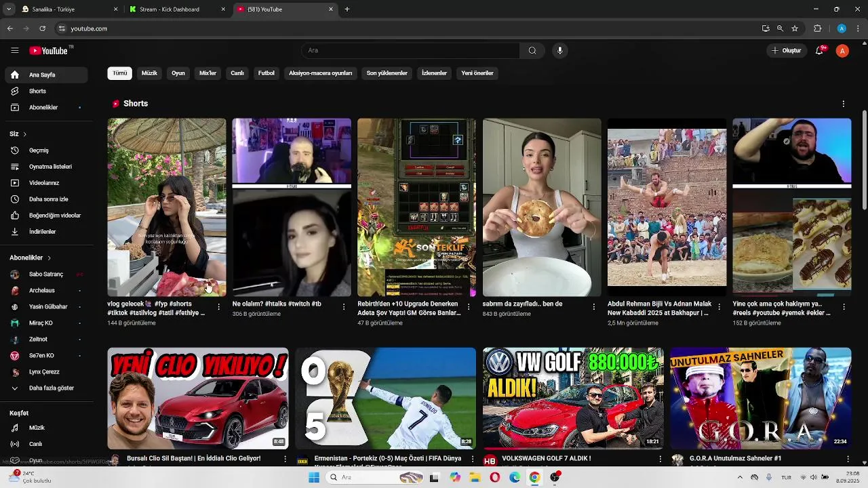Click the YouTube search field

[410, 50]
